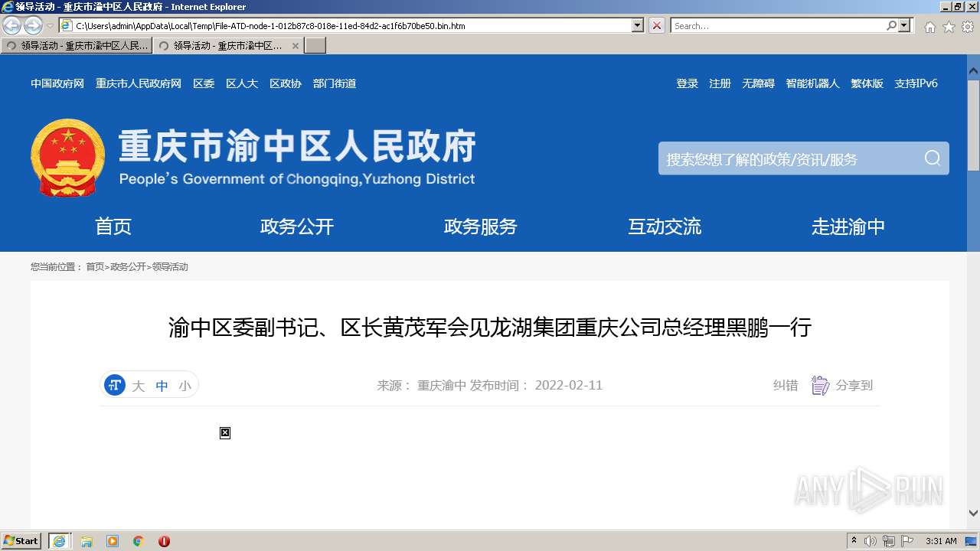Open the address bar dropdown arrow
Viewport: 980px width, 551px height.
pos(638,25)
